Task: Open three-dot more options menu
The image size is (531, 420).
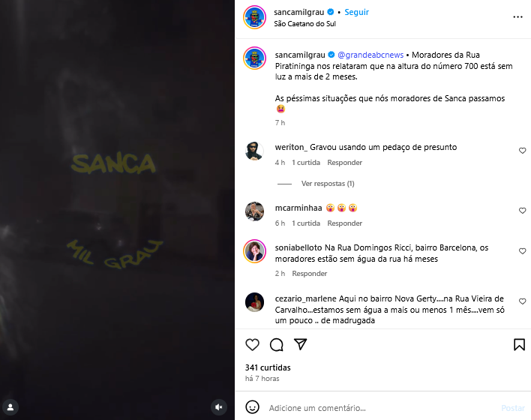Action: pyautogui.click(x=517, y=17)
